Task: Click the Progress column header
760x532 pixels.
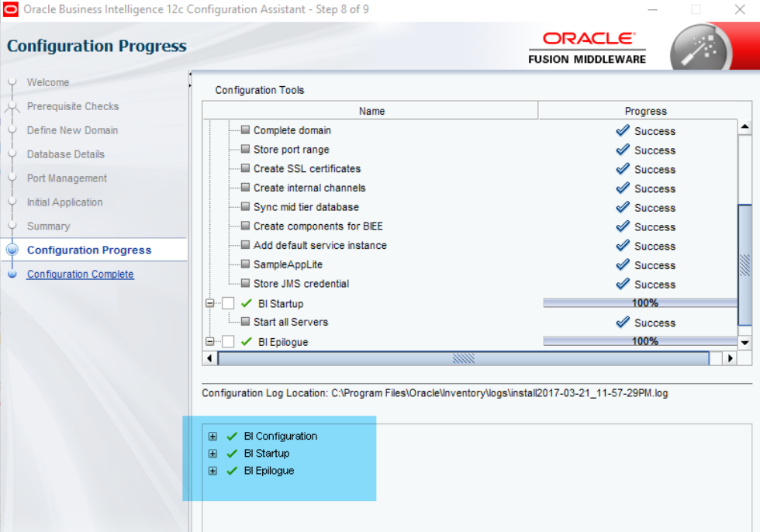Action: [x=645, y=111]
